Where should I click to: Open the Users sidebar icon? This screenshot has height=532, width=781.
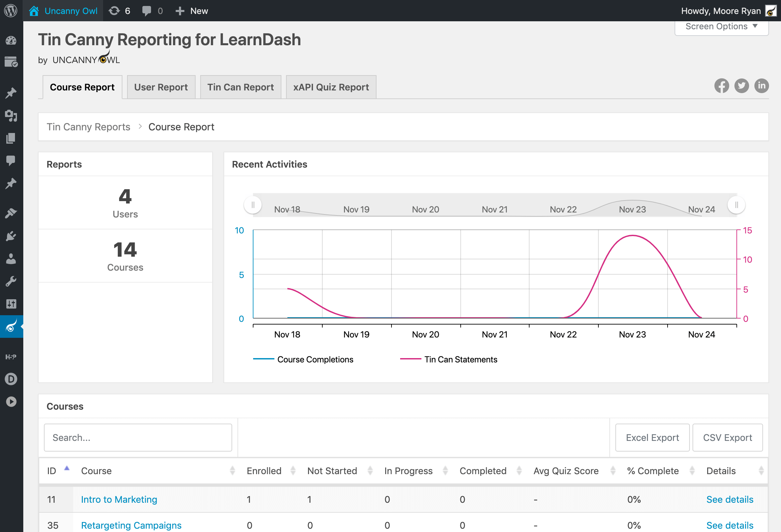pyautogui.click(x=11, y=259)
